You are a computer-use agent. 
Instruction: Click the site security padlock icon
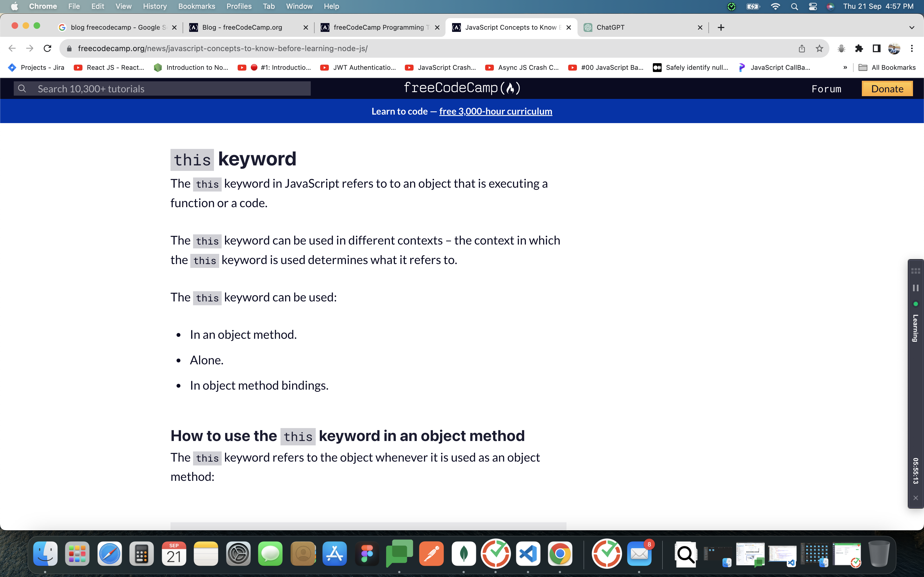pyautogui.click(x=69, y=48)
